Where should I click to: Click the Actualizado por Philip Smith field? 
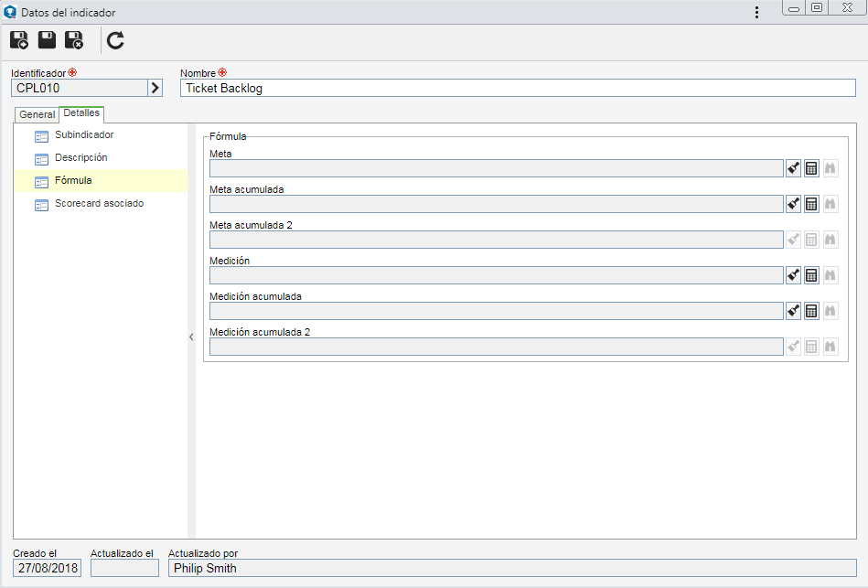pyautogui.click(x=512, y=568)
